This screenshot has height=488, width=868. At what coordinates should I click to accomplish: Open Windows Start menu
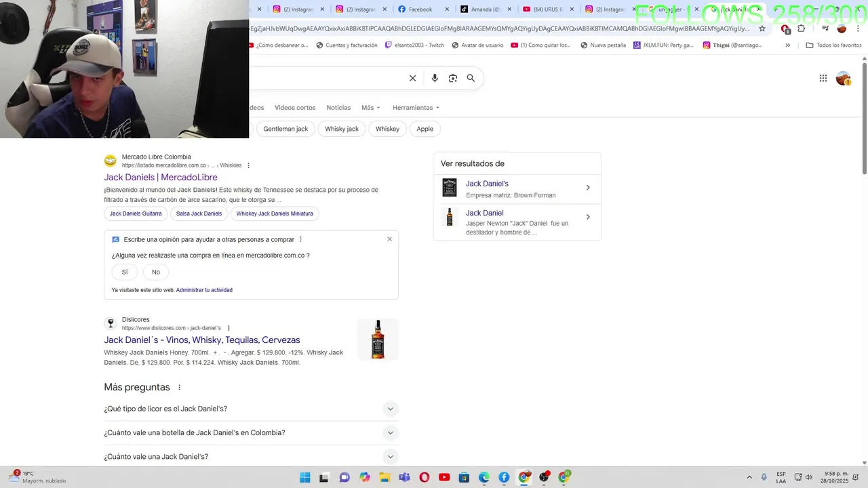coord(305,477)
